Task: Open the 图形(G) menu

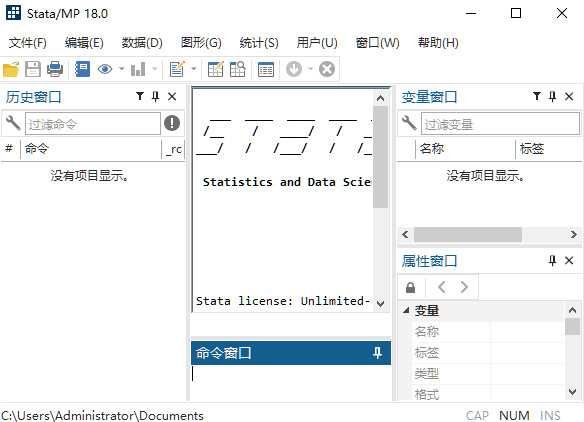Action: [201, 43]
